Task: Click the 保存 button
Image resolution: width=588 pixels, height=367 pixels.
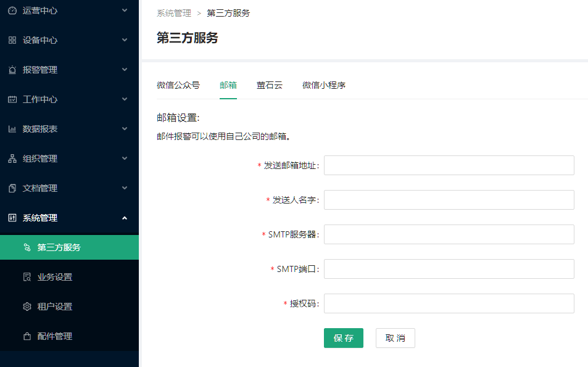Action: 344,338
